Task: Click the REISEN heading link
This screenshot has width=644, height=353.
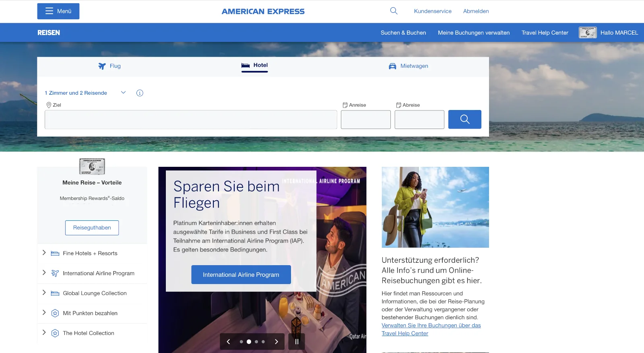Action: 49,33
